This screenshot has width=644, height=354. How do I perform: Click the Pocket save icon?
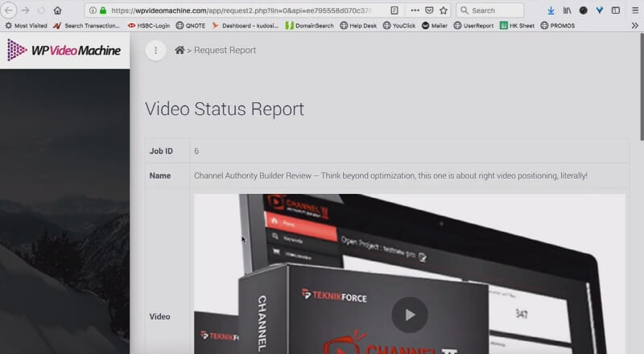(x=429, y=10)
